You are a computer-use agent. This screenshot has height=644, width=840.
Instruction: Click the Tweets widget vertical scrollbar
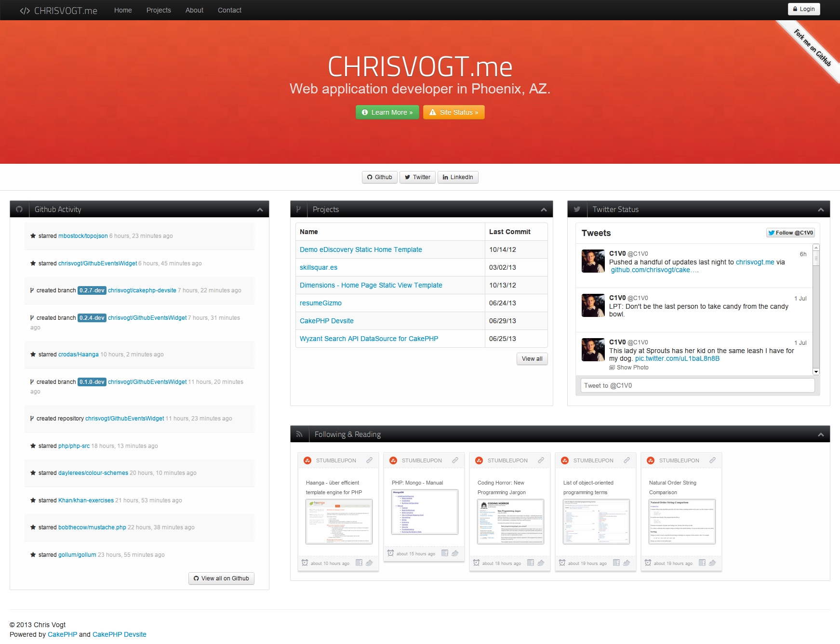click(816, 309)
